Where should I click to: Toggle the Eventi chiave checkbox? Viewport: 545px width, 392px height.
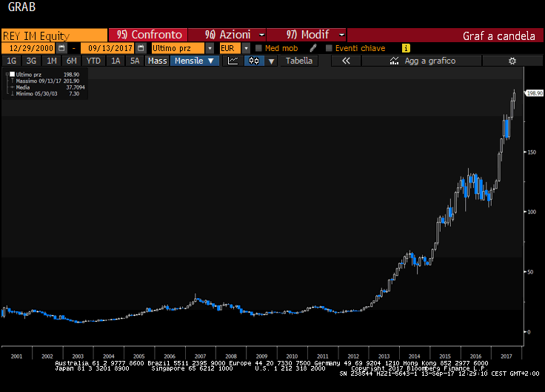point(329,48)
